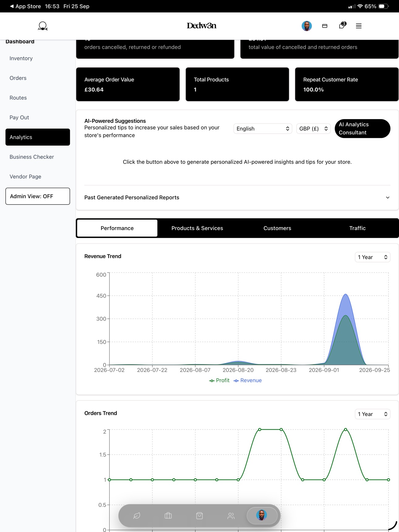Click the revenue peak on Revenue Trend chart
399x532 pixels.
345,294
